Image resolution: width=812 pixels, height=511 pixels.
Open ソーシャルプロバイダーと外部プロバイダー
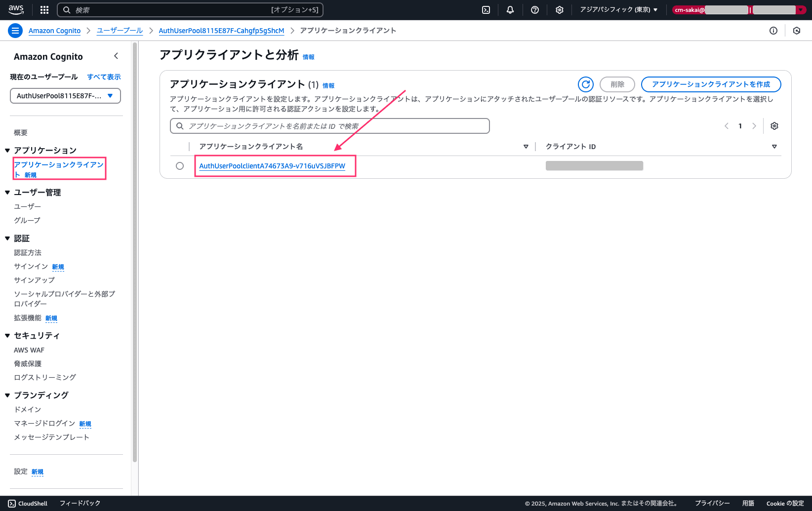[x=64, y=299]
